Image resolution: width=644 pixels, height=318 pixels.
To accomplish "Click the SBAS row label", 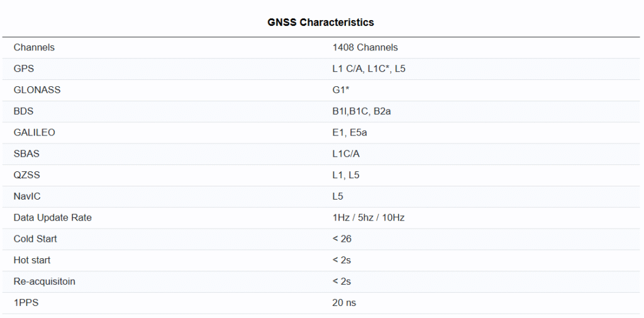I will [26, 154].
